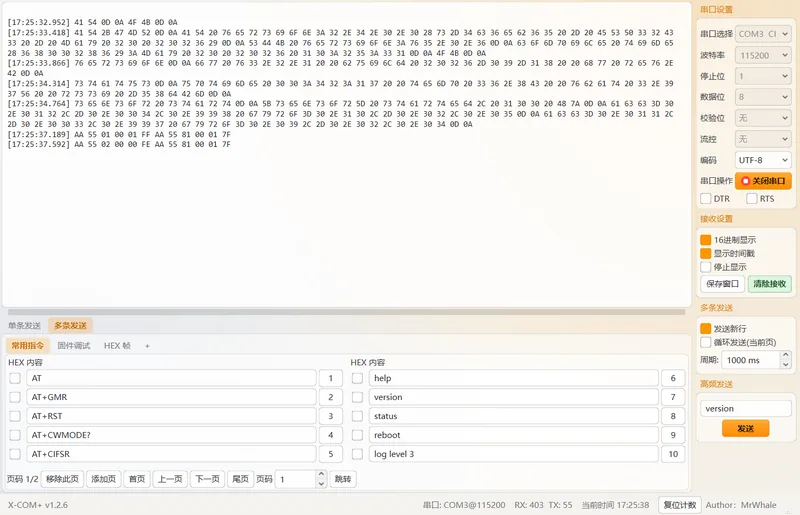Screen dimensions: 800x515
Task: Send AT+RST via number button 3
Action: pyautogui.click(x=331, y=416)
